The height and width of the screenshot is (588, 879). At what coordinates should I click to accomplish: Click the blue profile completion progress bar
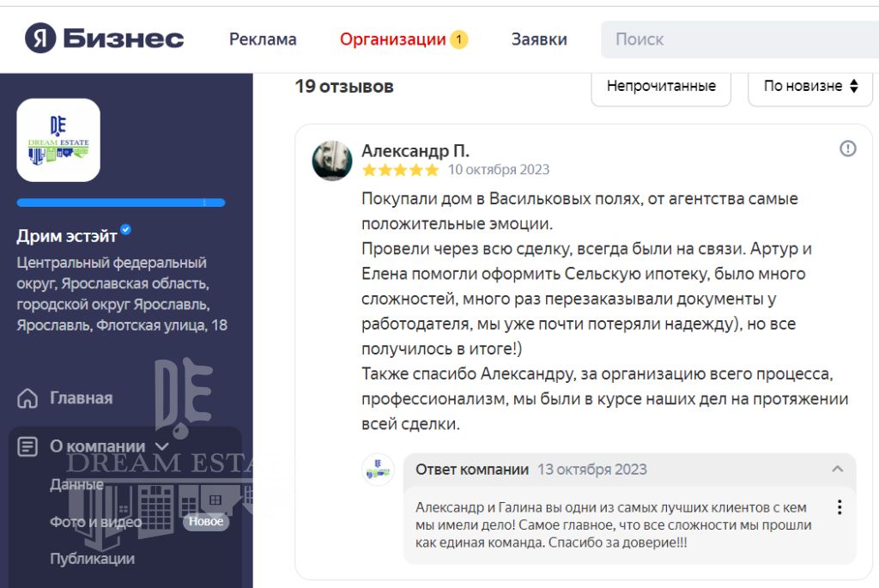(121, 203)
